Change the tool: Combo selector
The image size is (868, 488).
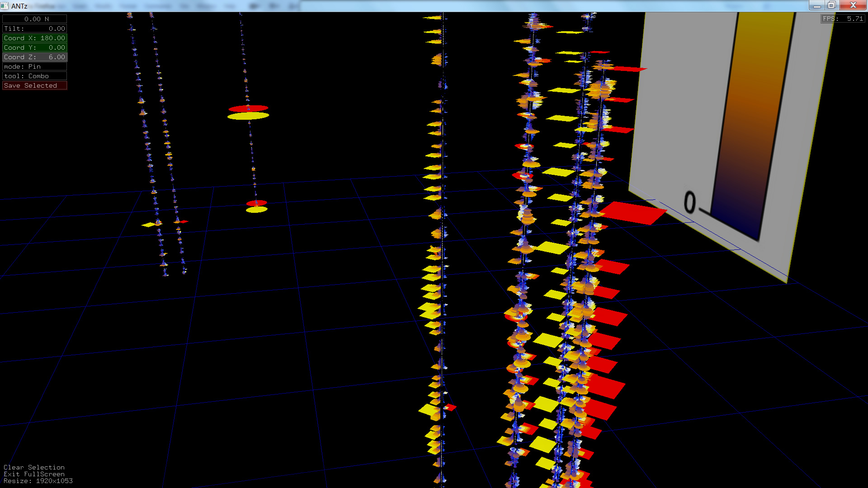[35, 76]
